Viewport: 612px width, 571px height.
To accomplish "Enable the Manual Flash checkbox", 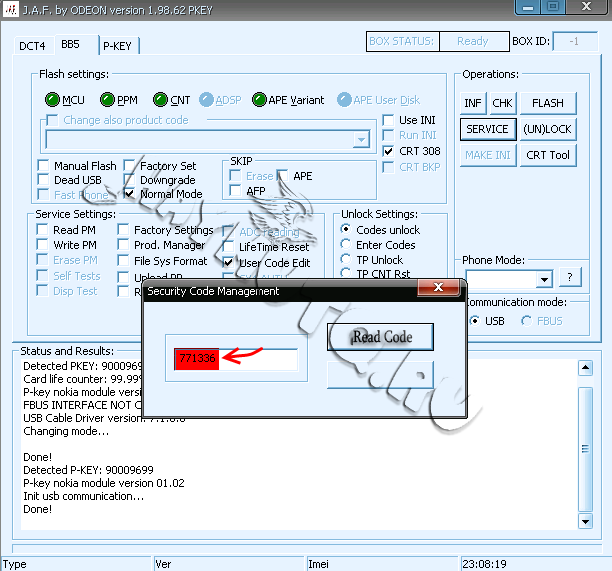I will pyautogui.click(x=43, y=165).
